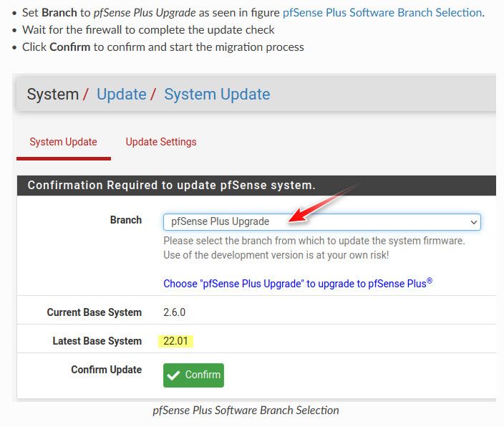Screen dimensions: 504x427
Task: Click the Latest Base System label
Action: 97,341
